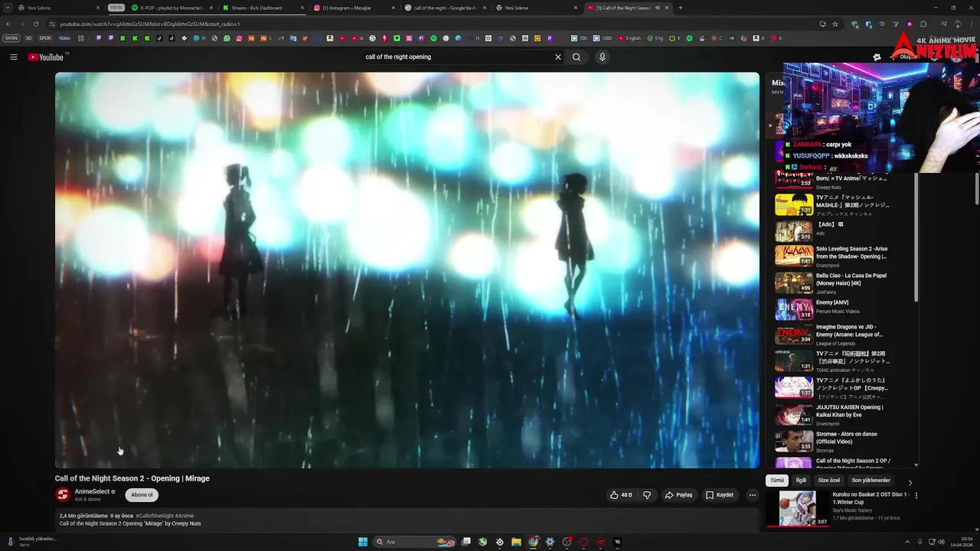
Task: Open the Windows Start menu
Action: [363, 542]
